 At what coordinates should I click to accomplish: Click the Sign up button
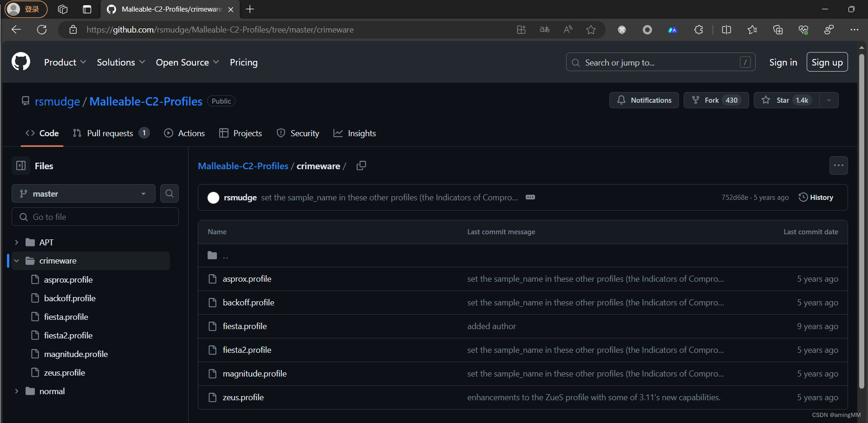pyautogui.click(x=827, y=62)
